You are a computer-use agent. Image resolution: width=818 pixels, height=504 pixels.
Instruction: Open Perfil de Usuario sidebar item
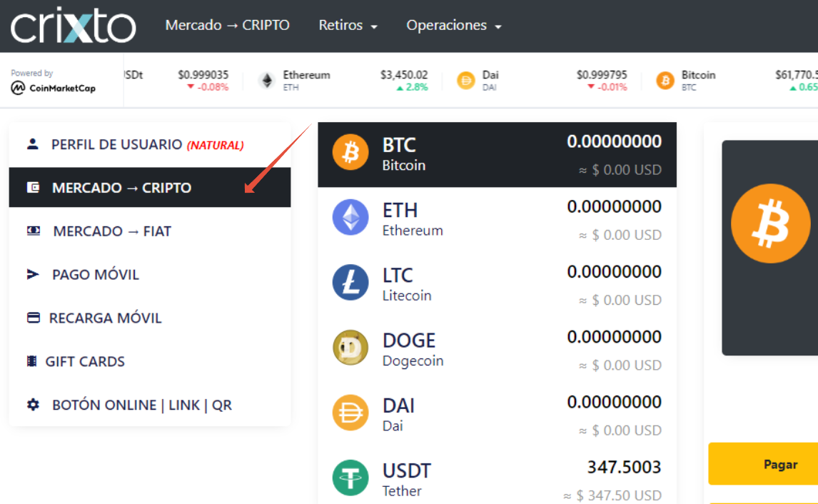[x=150, y=144]
